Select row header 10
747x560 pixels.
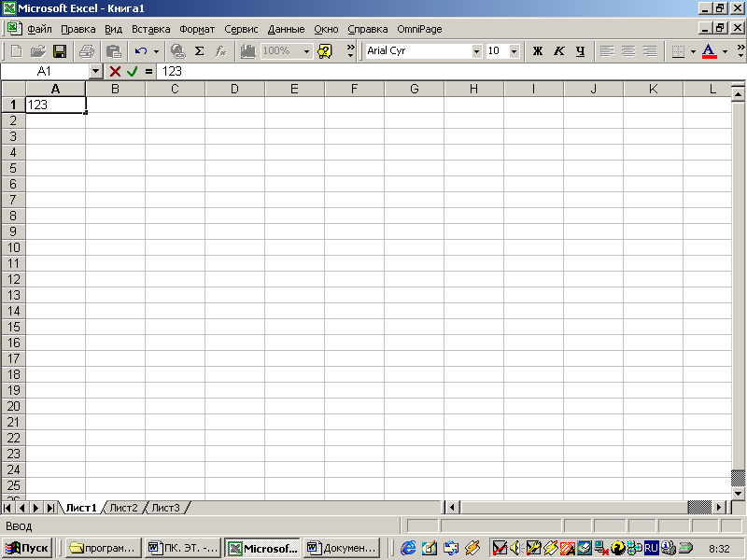pyautogui.click(x=13, y=247)
